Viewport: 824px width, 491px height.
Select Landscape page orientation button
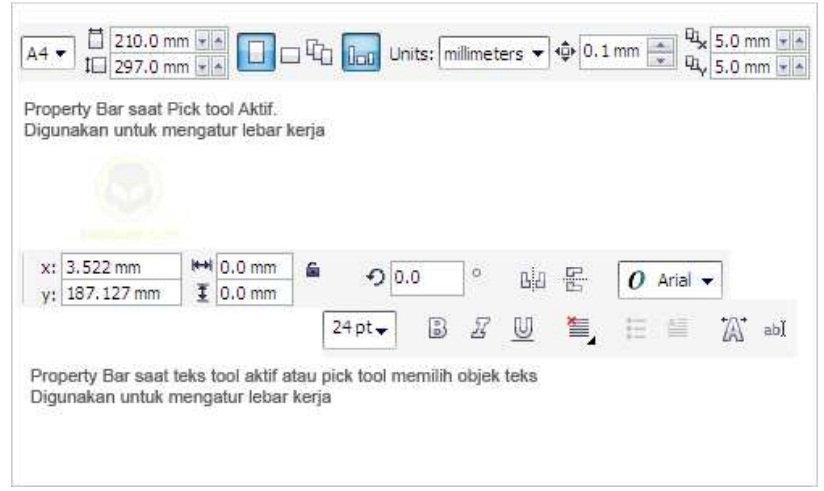290,55
